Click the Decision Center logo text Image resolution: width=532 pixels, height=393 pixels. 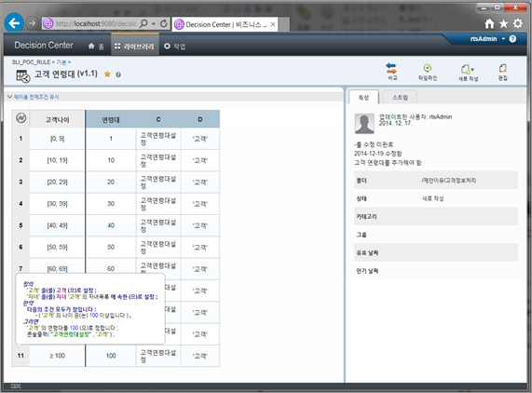click(x=44, y=45)
